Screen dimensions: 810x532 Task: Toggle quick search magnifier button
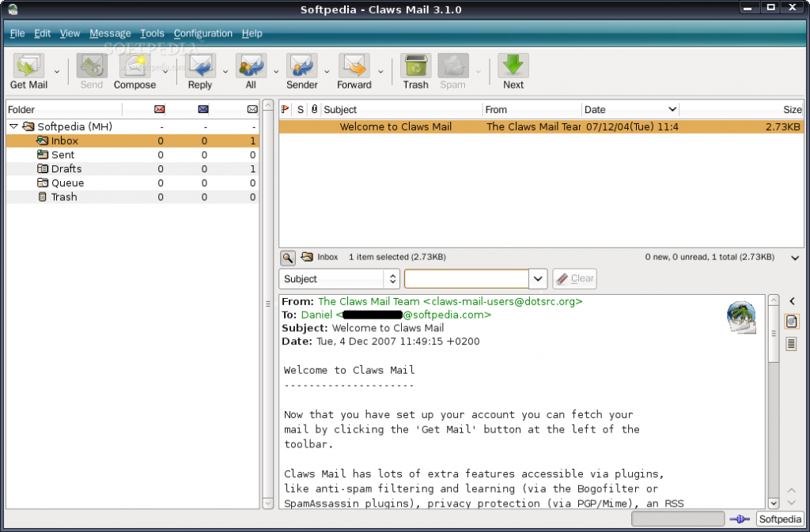click(x=288, y=258)
